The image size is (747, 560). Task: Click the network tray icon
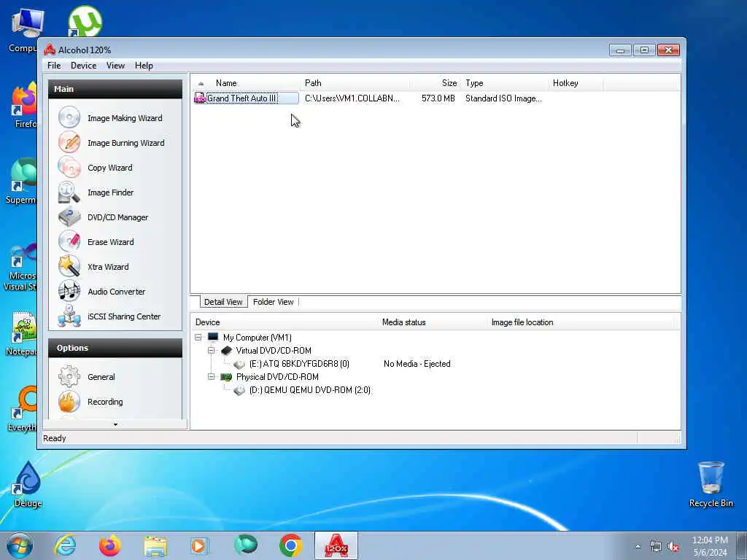pyautogui.click(x=656, y=546)
